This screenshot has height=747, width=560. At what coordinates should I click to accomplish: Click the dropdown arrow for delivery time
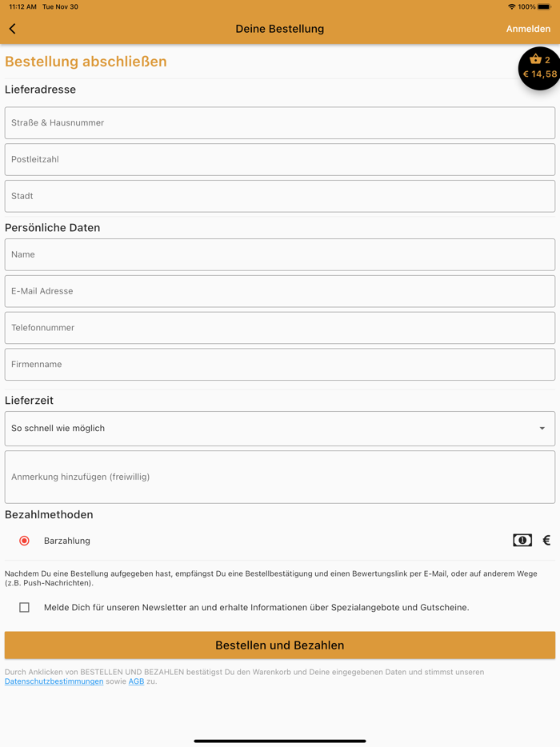point(542,429)
